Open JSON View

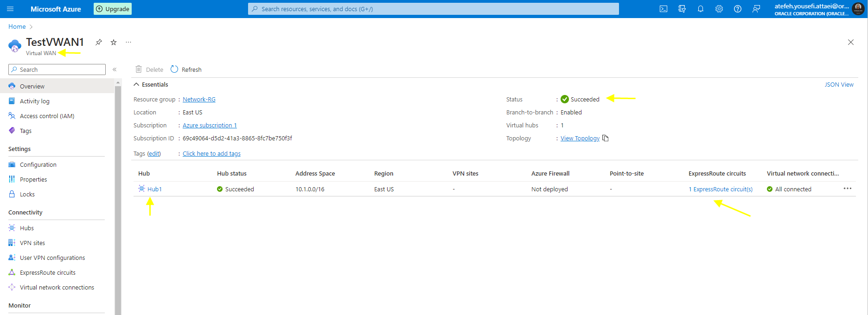(839, 84)
